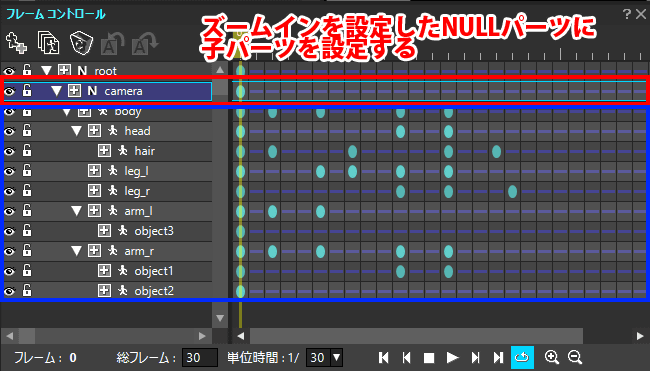The image size is (650, 371).
Task: Hide the head part with eye icon
Action: (9, 131)
